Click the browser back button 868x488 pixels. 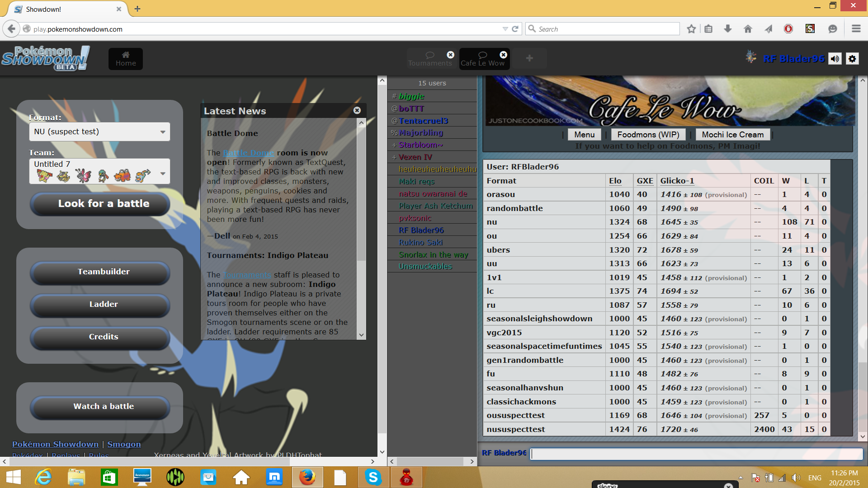coord(11,29)
